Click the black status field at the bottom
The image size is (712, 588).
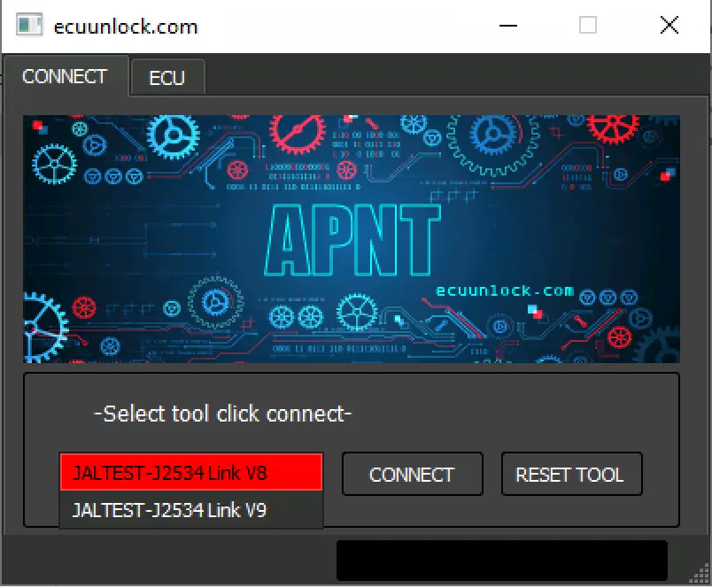point(502,559)
